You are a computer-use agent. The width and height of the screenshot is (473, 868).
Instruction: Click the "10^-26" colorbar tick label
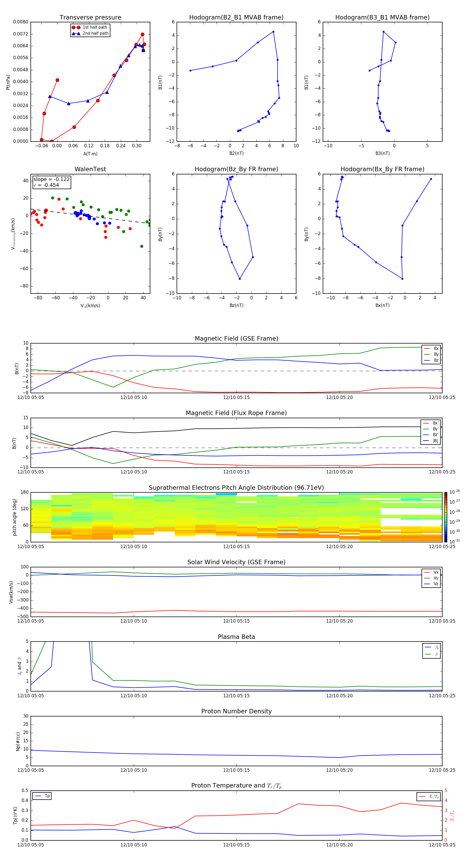[x=455, y=492]
